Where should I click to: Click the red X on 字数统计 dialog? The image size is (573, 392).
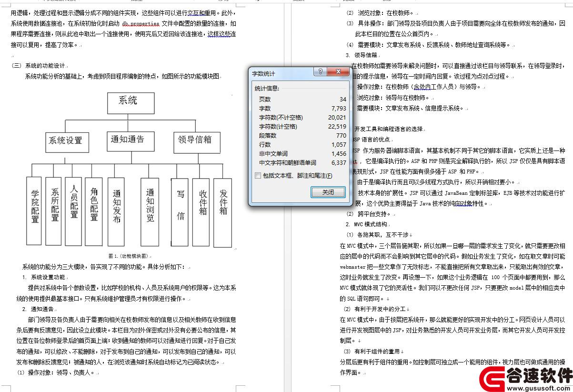coord(339,72)
